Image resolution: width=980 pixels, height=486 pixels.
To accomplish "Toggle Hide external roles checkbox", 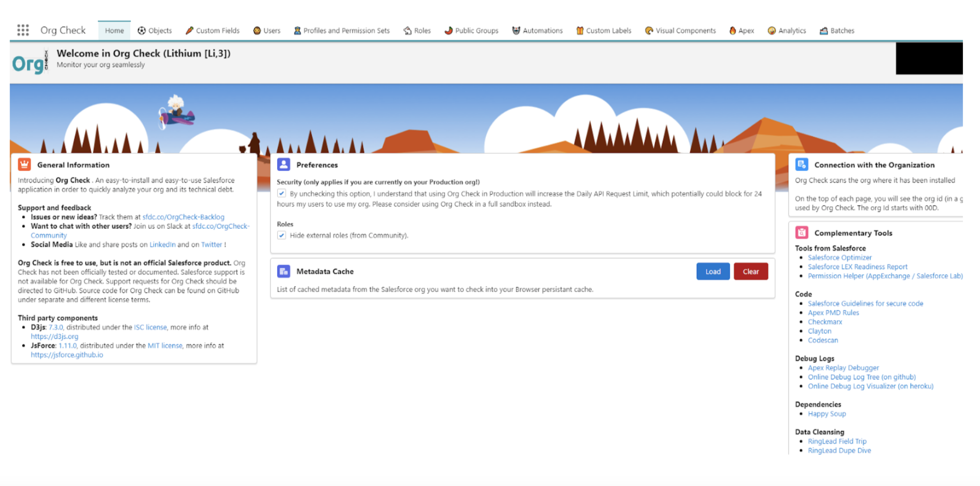I will click(281, 235).
